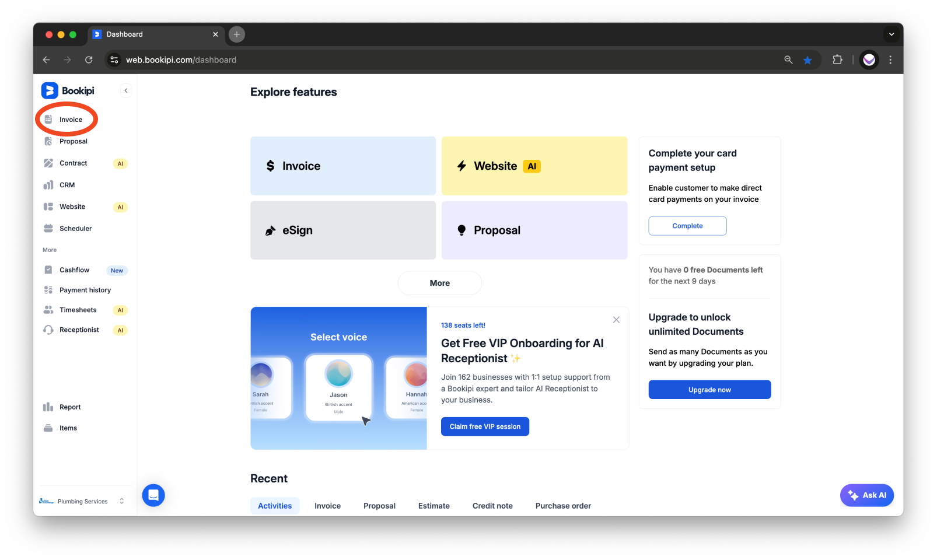937x560 pixels.
Task: Open Timesheets from the sidebar
Action: click(78, 310)
